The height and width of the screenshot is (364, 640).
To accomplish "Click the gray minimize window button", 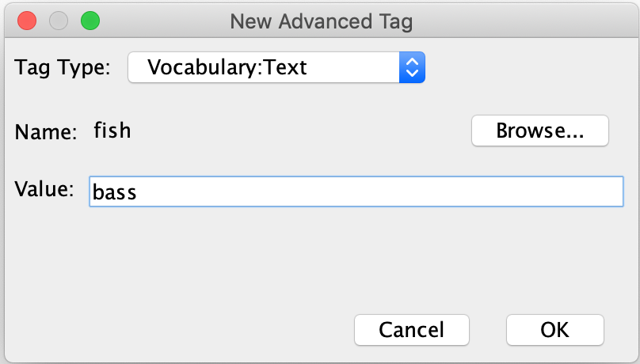I will coord(59,21).
